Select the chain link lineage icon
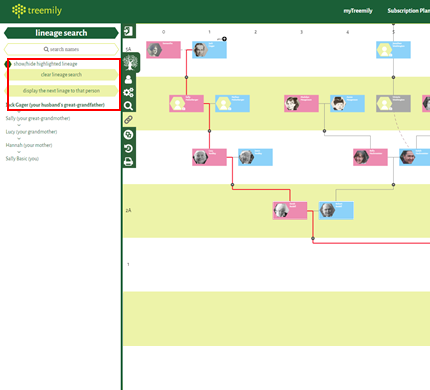 coord(128,120)
